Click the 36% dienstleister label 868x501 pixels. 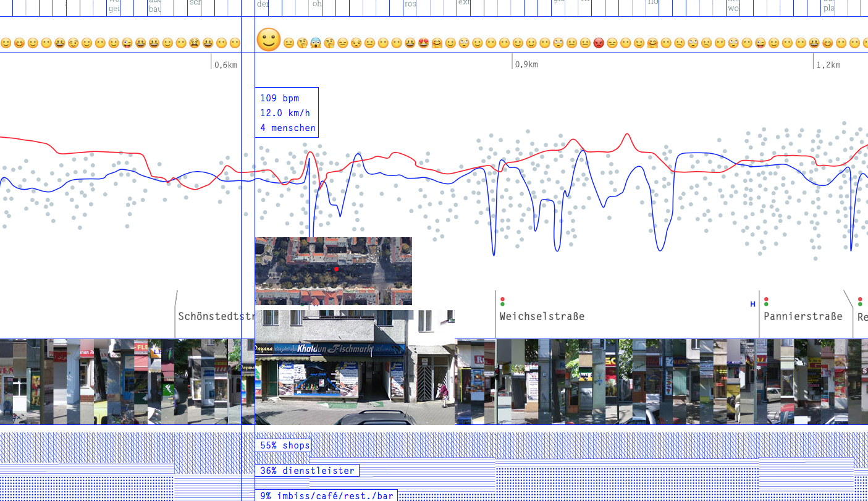click(x=307, y=471)
